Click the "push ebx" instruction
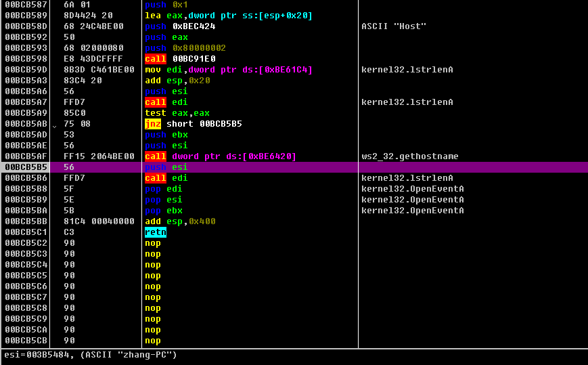 tap(166, 135)
